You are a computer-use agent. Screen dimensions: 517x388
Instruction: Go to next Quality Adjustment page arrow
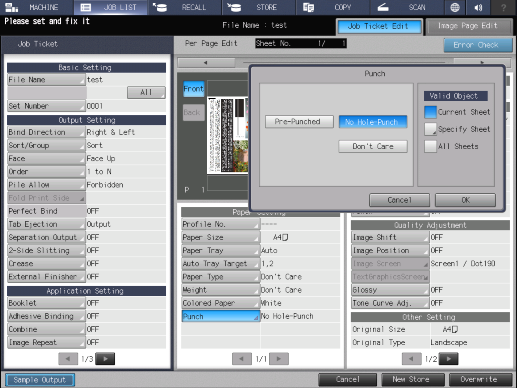point(449,359)
